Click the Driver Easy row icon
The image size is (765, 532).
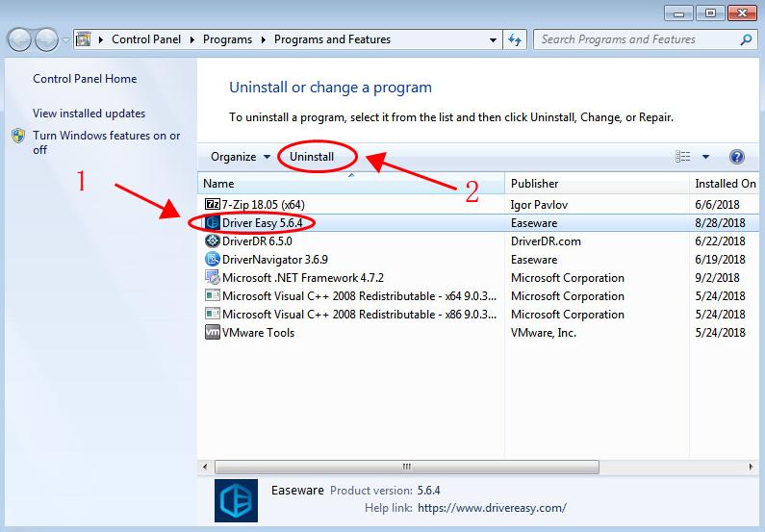pos(213,222)
